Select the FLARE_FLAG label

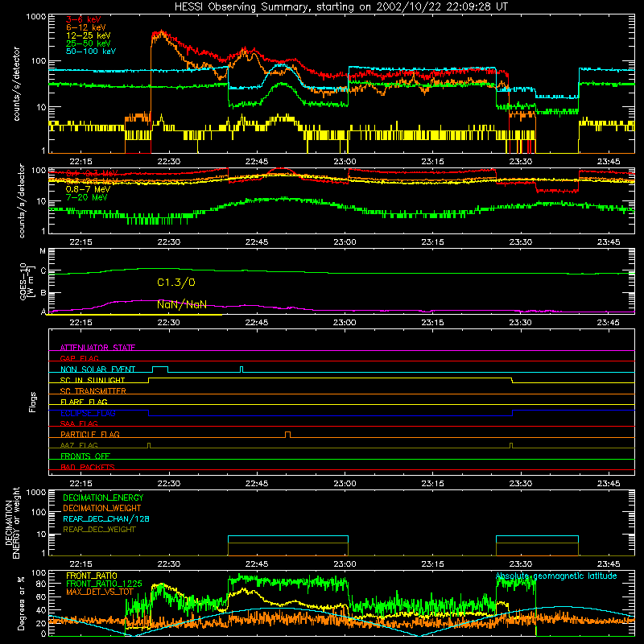coord(84,402)
